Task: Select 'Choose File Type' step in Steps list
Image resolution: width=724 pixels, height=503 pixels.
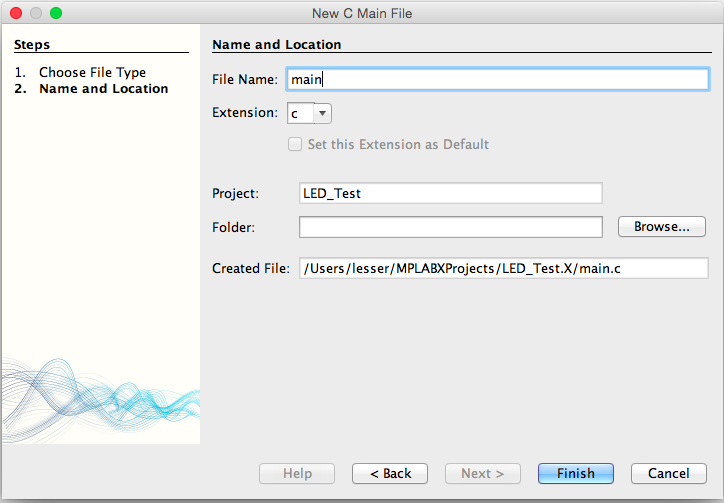Action: click(x=92, y=72)
